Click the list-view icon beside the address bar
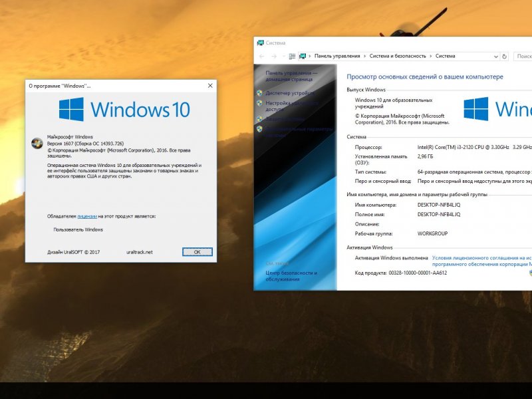The width and height of the screenshot is (532, 399). click(x=292, y=57)
